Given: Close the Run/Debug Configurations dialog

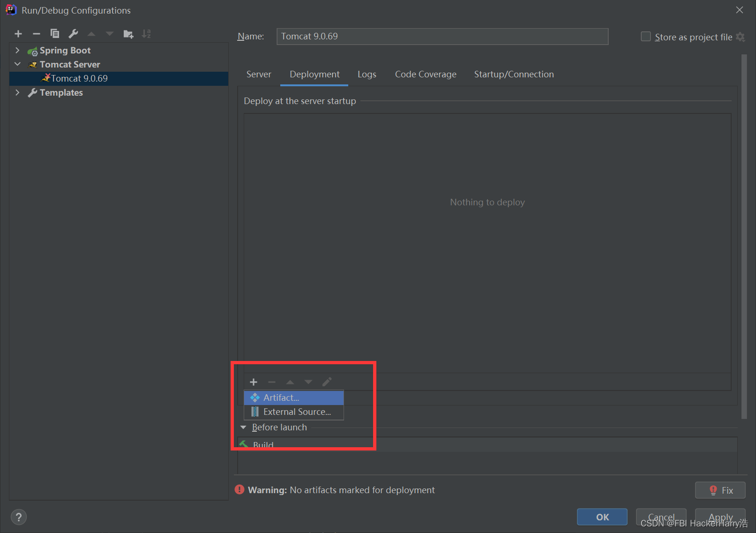Looking at the screenshot, I should (x=740, y=10).
